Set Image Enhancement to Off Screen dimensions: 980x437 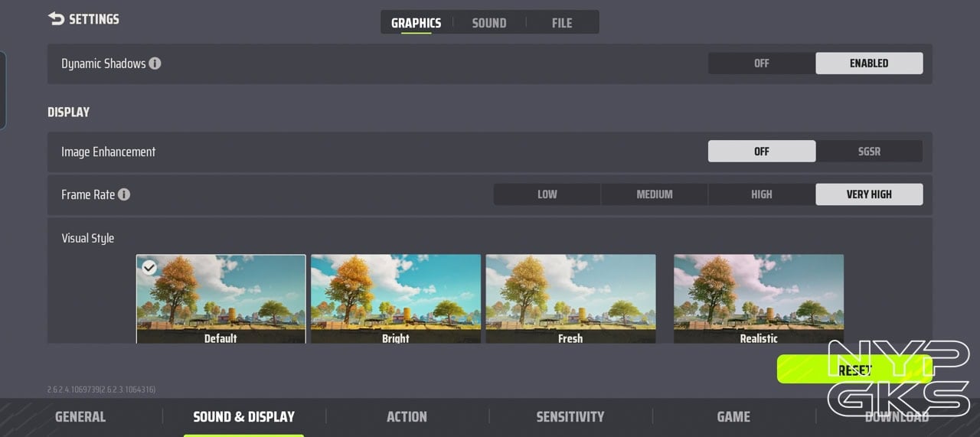coord(761,152)
